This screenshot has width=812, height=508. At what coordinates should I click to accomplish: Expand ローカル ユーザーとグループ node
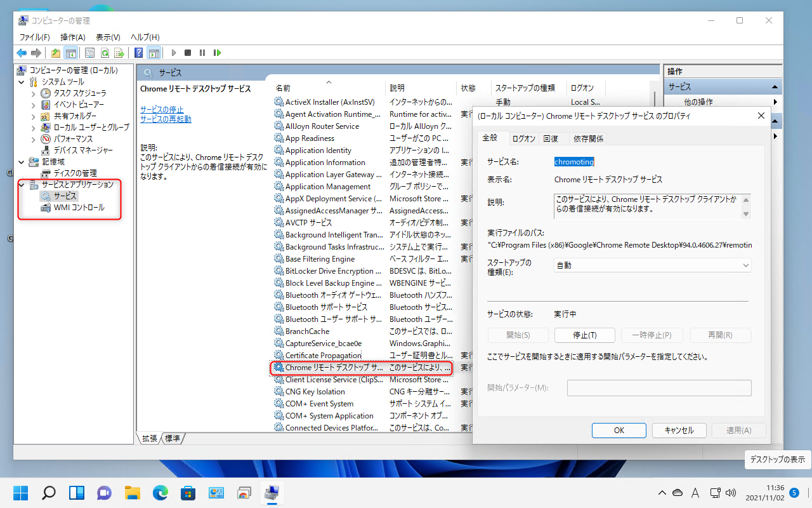34,128
